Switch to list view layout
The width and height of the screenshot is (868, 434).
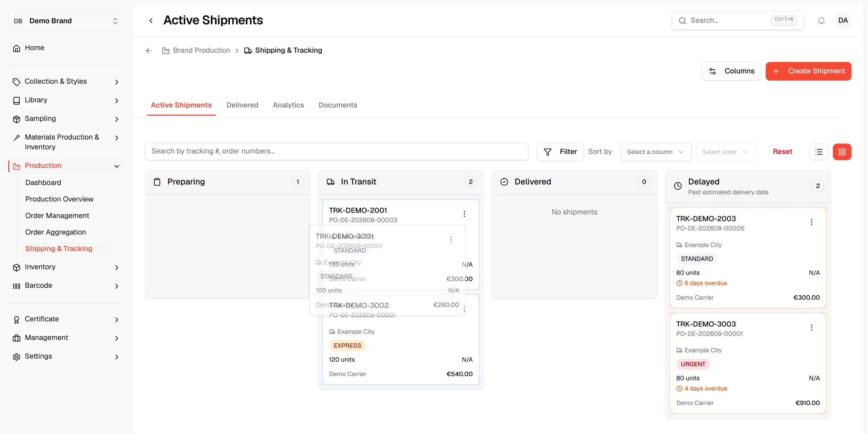(819, 152)
